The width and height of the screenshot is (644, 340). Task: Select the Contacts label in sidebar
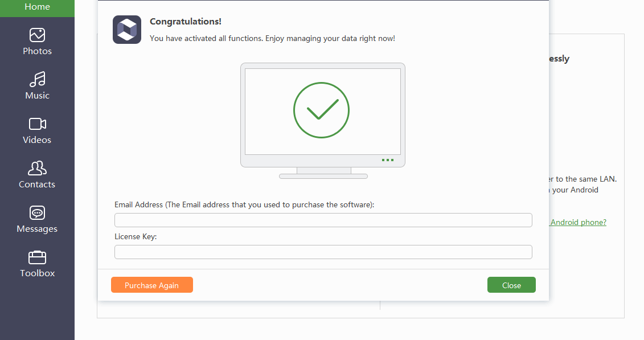37,185
